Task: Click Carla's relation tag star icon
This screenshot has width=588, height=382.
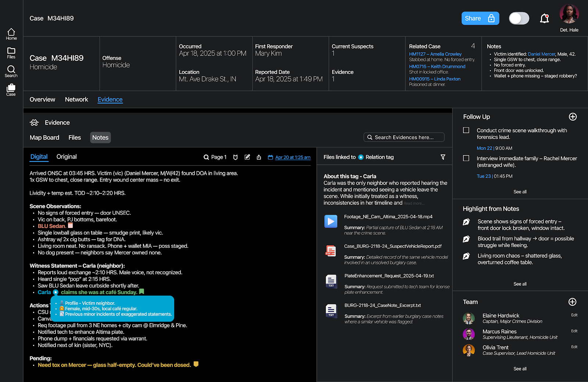Action: coord(55,292)
